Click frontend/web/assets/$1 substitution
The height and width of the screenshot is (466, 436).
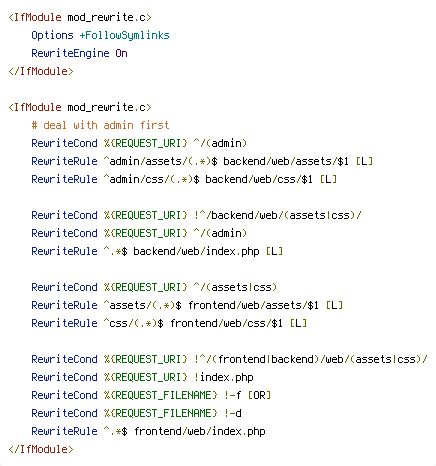[x=253, y=305]
